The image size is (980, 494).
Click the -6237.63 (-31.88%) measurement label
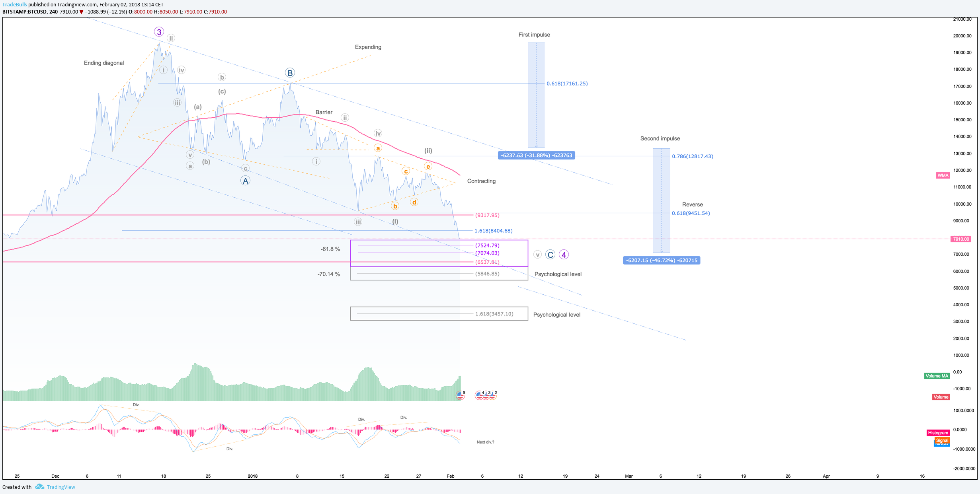click(x=536, y=156)
